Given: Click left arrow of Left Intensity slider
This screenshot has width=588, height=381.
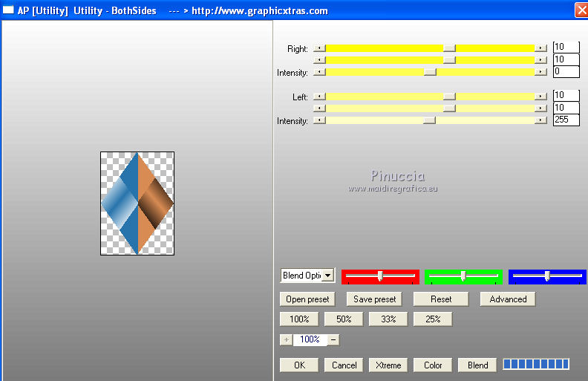Looking at the screenshot, I should [x=319, y=120].
